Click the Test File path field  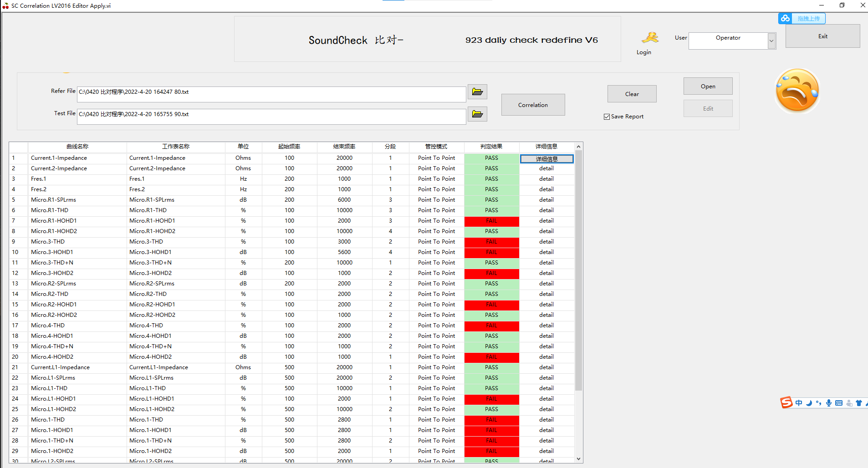[x=271, y=117]
